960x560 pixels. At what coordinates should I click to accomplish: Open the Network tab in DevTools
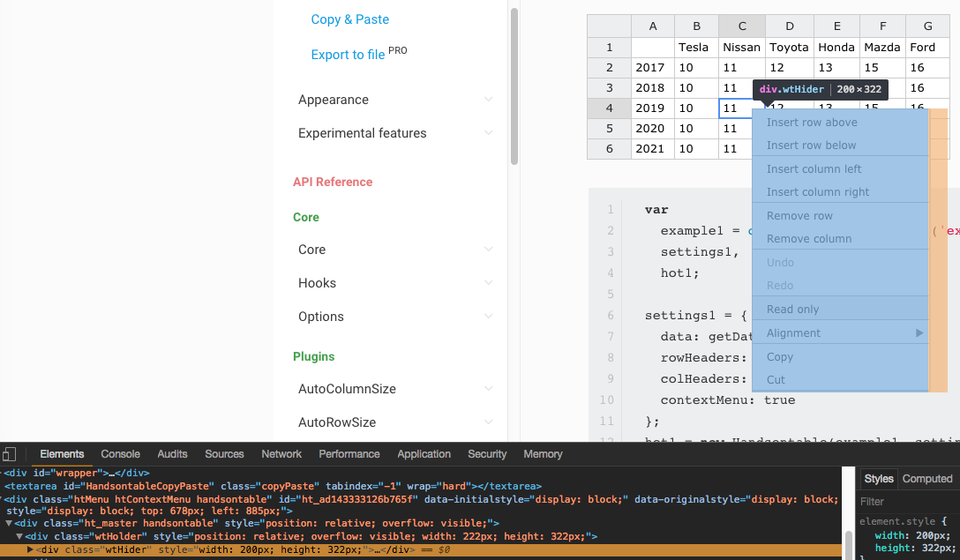coord(281,453)
